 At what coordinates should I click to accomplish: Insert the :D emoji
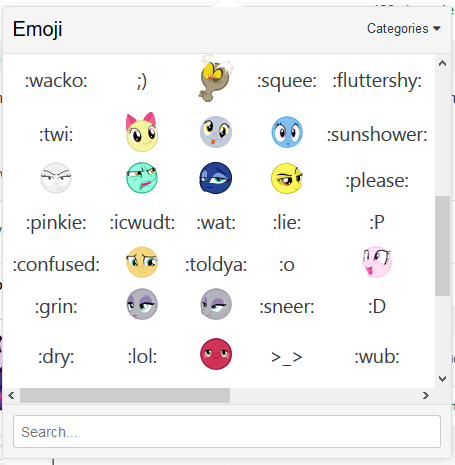377,306
